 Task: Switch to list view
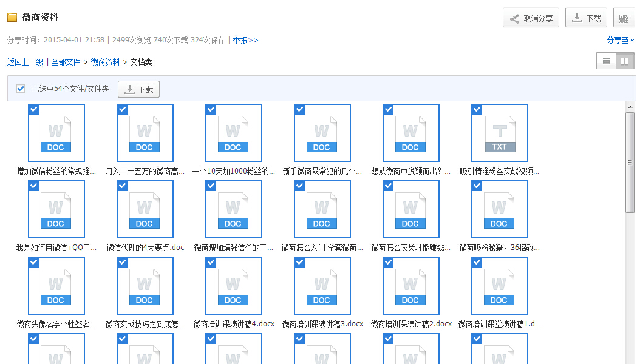point(606,61)
